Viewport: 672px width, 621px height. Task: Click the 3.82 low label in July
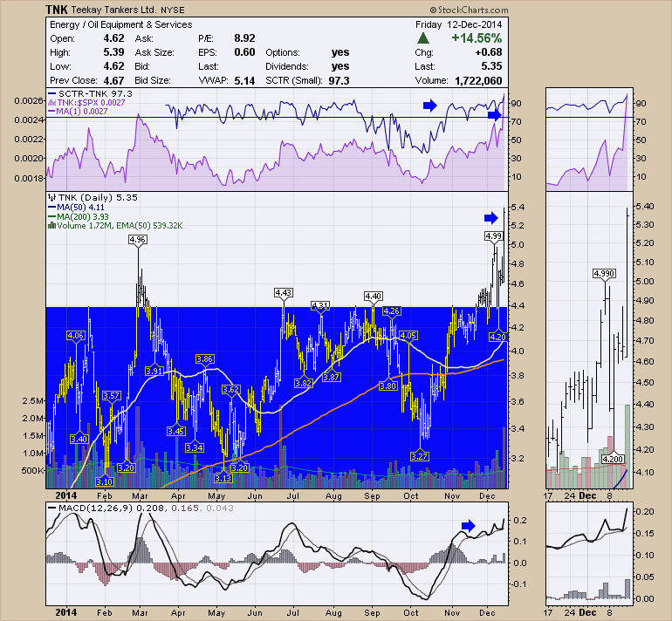(x=303, y=383)
